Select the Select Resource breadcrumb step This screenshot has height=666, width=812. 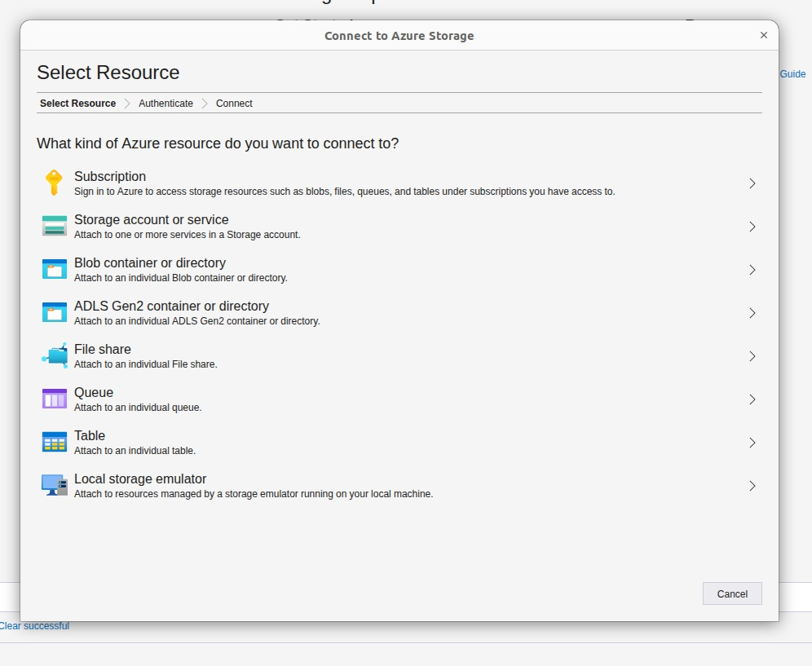tap(77, 103)
